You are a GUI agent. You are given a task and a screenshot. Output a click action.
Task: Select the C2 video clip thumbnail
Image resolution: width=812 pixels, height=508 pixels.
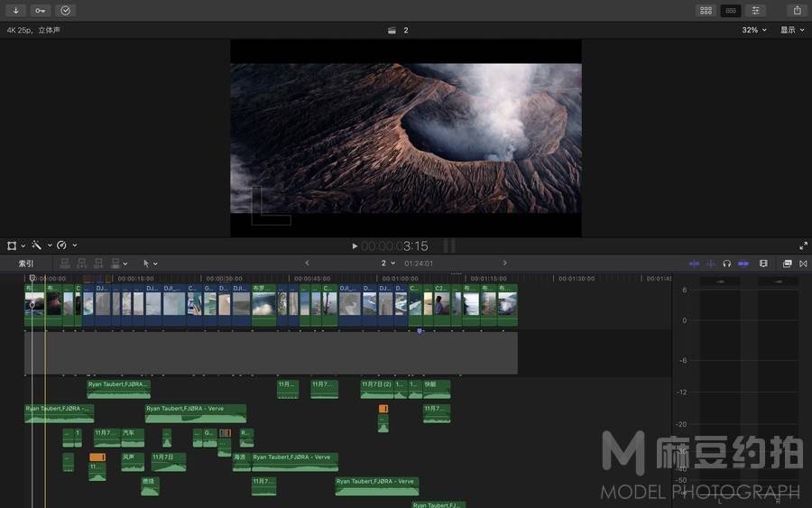click(442, 304)
